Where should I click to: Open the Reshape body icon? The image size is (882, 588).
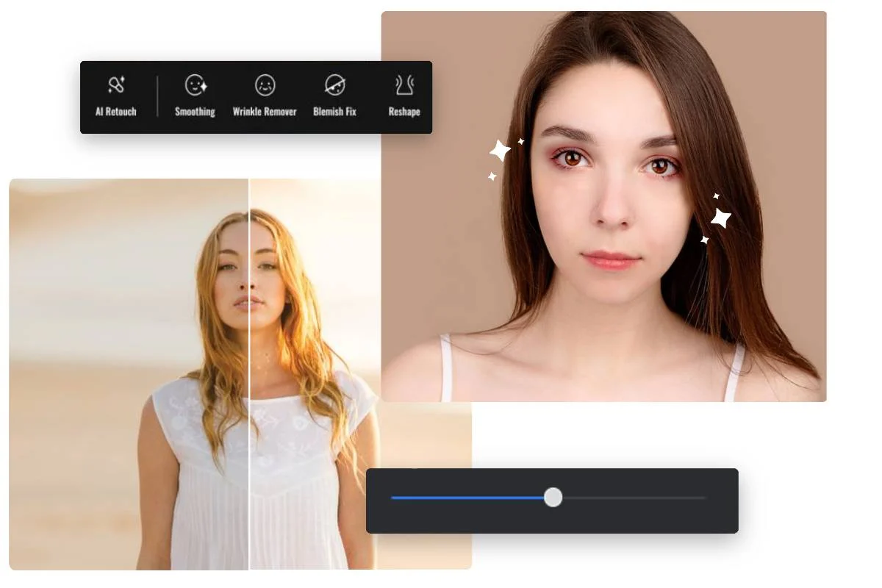click(x=404, y=85)
